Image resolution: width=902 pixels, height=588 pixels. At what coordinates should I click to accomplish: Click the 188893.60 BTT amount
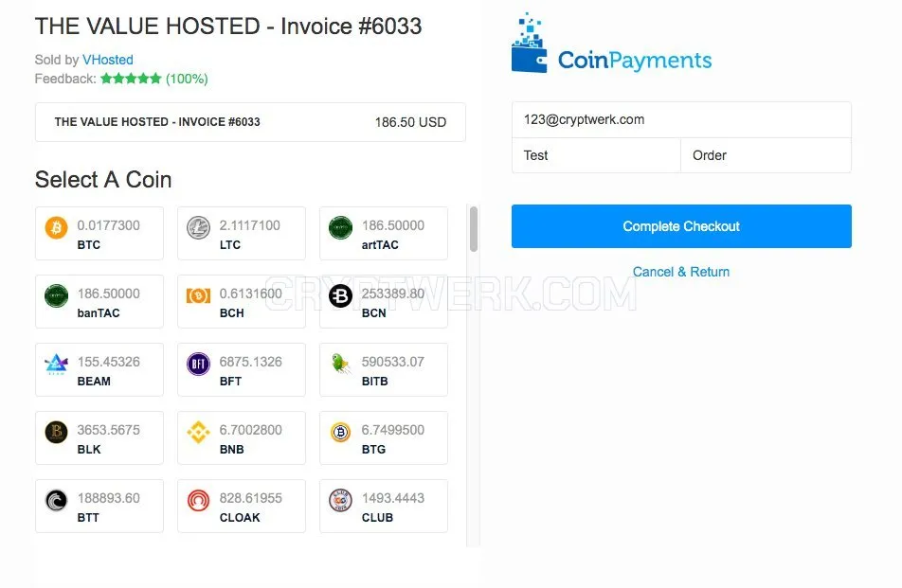pos(109,498)
